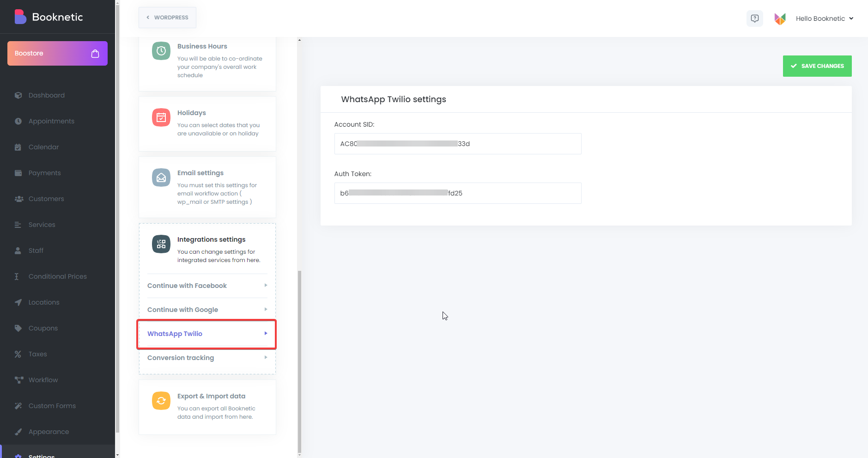Open Business Hours settings card

207,64
